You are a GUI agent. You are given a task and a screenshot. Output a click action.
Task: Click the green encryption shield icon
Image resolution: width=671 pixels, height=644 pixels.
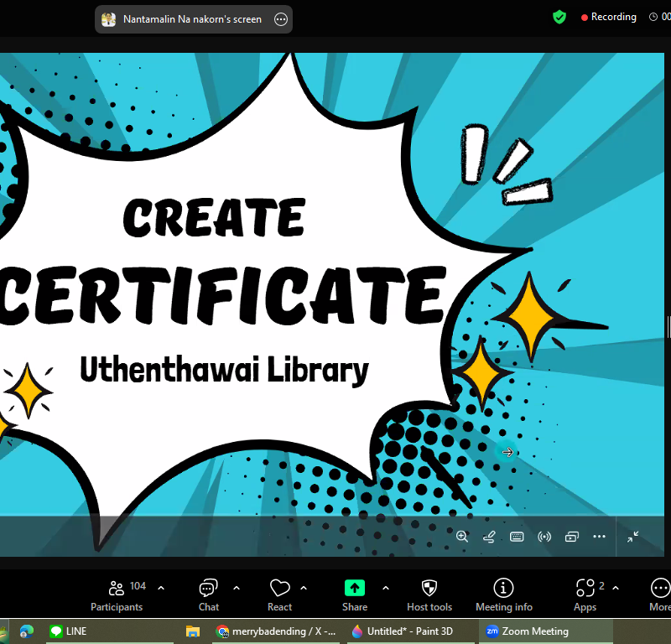559,17
